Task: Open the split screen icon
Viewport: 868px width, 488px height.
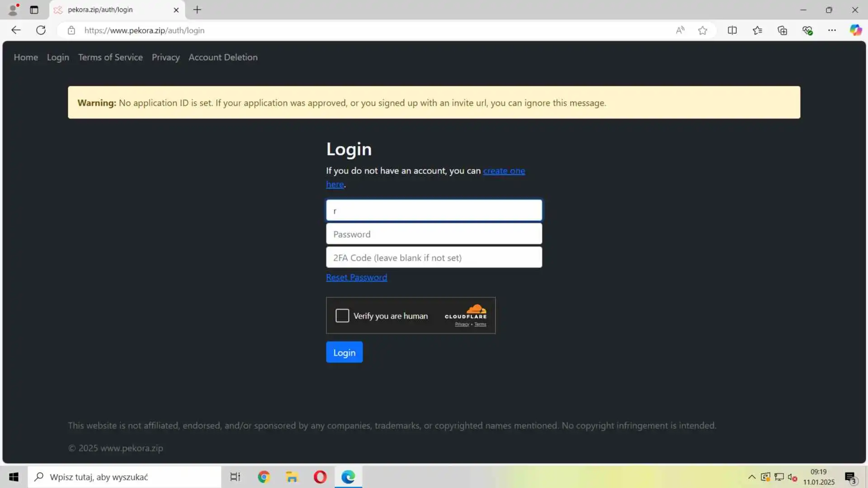Action: (732, 30)
